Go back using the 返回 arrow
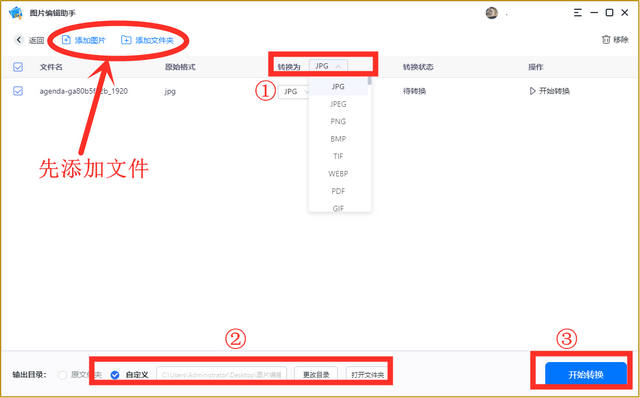Image resolution: width=640 pixels, height=398 pixels. coord(19,40)
